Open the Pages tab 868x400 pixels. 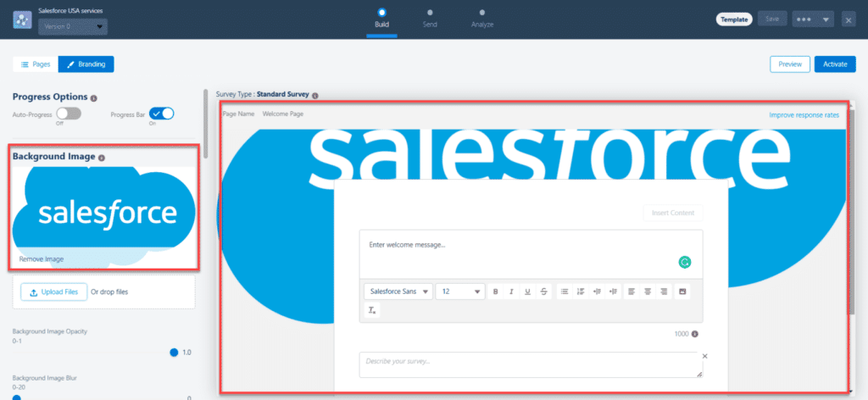pos(36,64)
